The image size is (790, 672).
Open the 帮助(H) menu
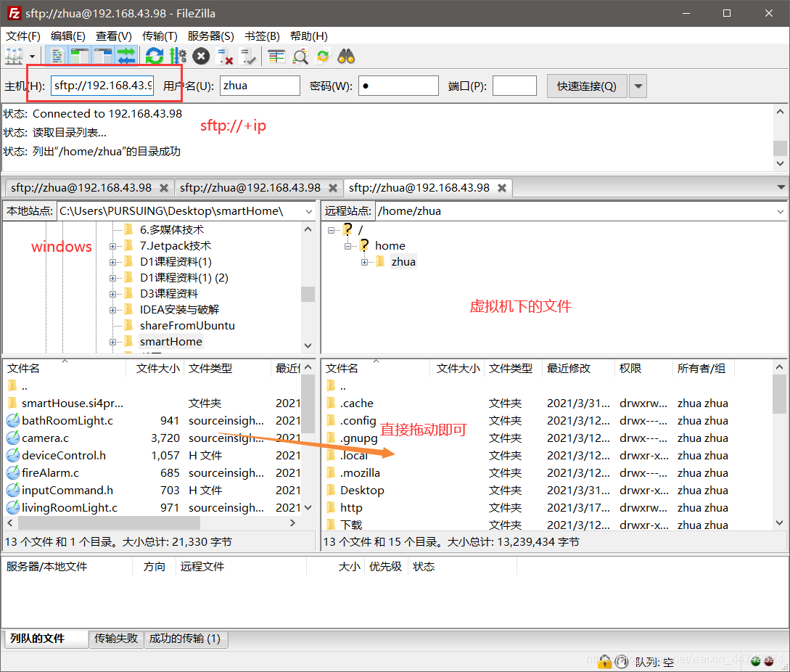[309, 36]
